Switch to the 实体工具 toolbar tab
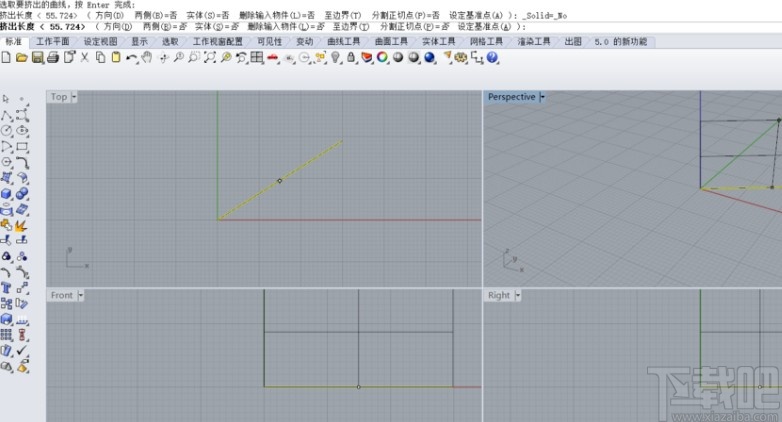 [x=438, y=41]
